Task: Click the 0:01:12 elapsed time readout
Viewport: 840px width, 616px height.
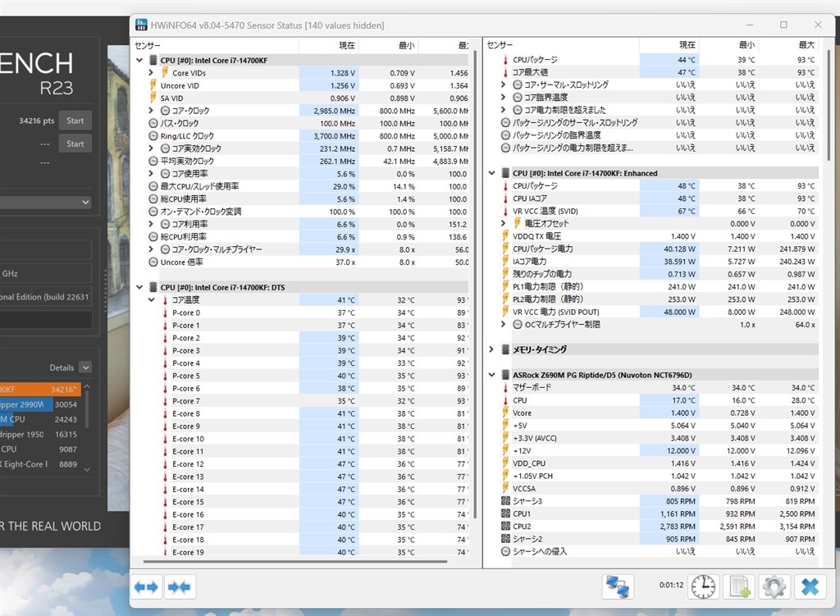Action: click(x=671, y=585)
